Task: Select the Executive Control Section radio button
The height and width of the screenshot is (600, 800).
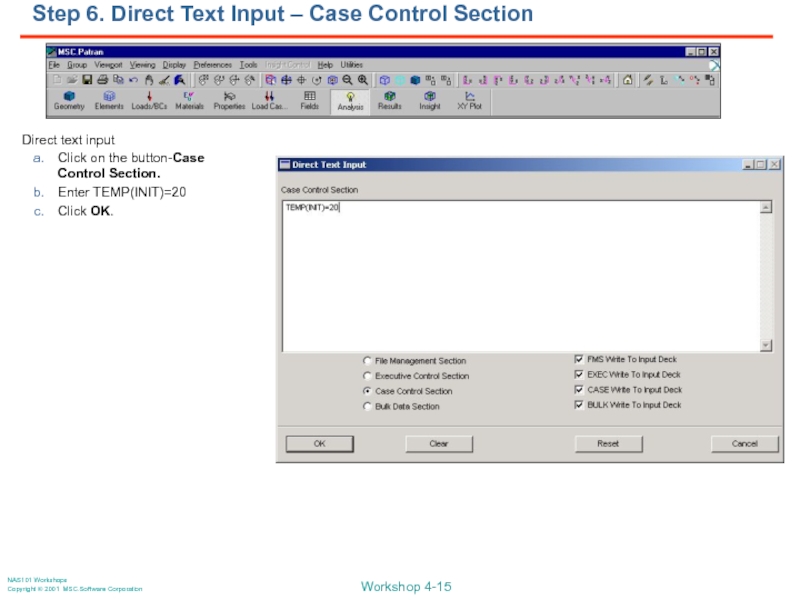Action: (x=367, y=376)
